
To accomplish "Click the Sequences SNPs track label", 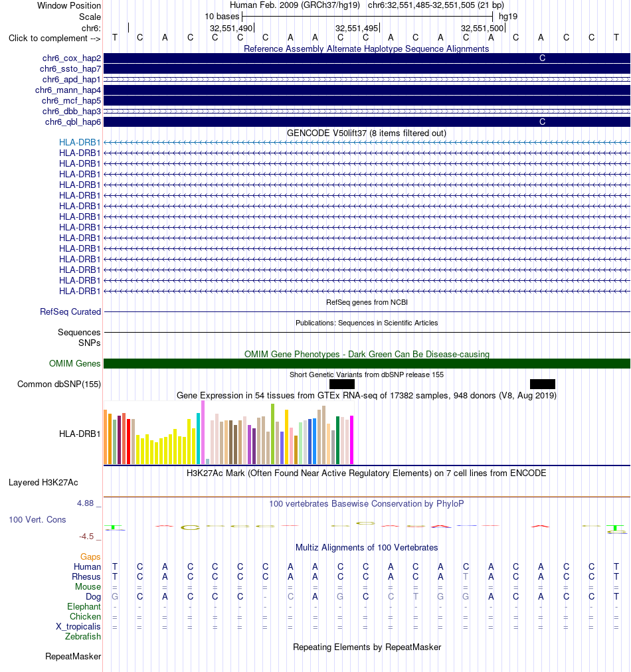I will pos(79,338).
